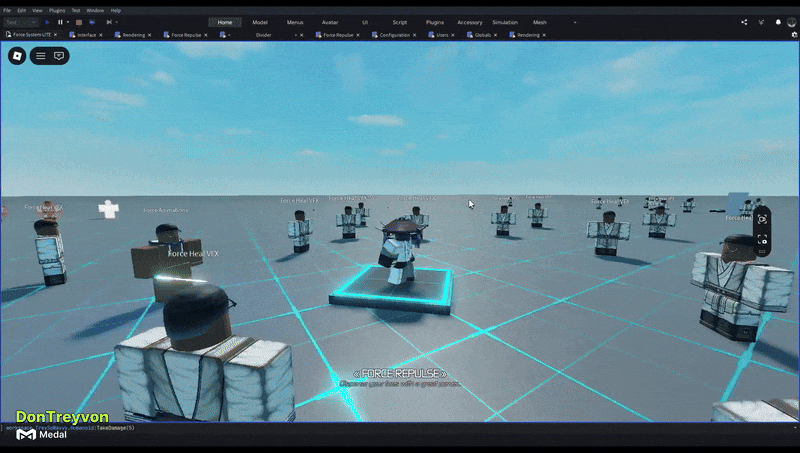The width and height of the screenshot is (800, 453).
Task: Open the notifications bell
Action: tap(778, 21)
